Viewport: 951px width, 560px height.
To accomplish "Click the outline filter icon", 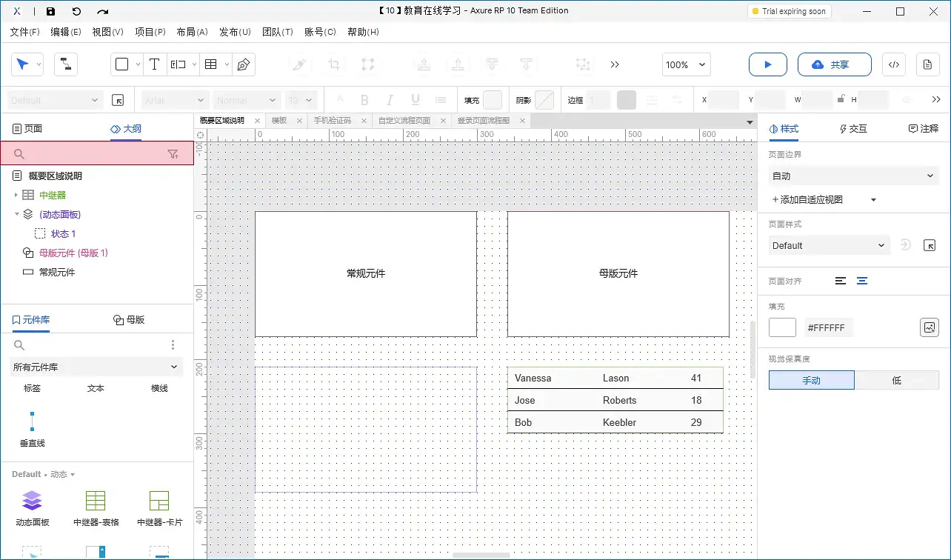I will 173,154.
